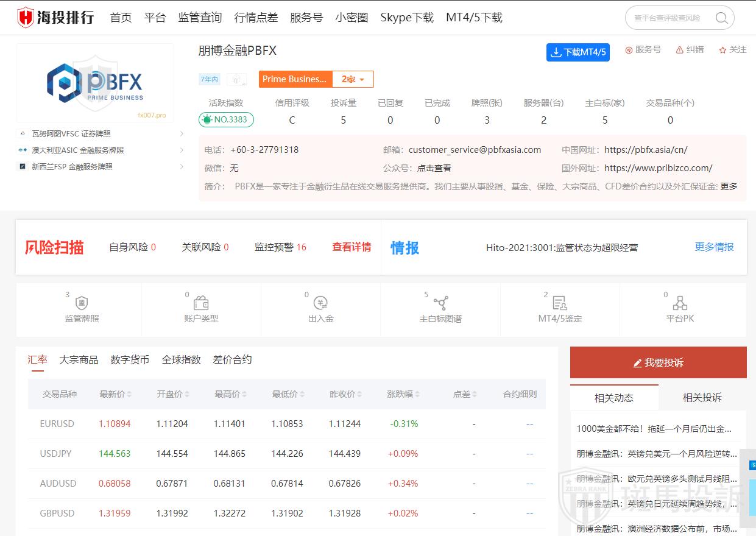Click the 关注 star icon

pyautogui.click(x=722, y=50)
